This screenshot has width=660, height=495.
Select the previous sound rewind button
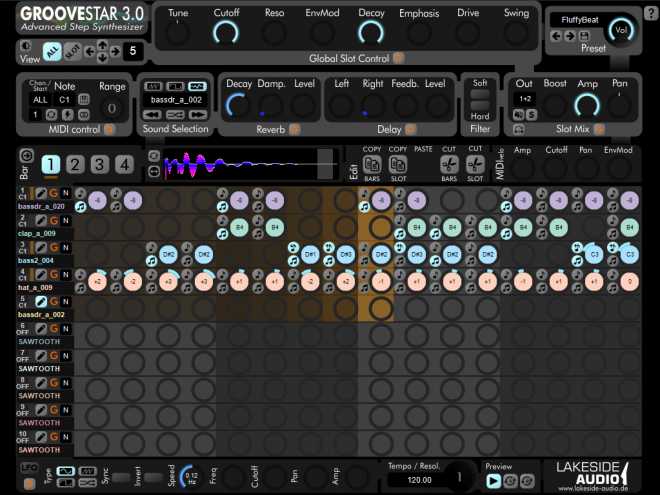[x=152, y=114]
